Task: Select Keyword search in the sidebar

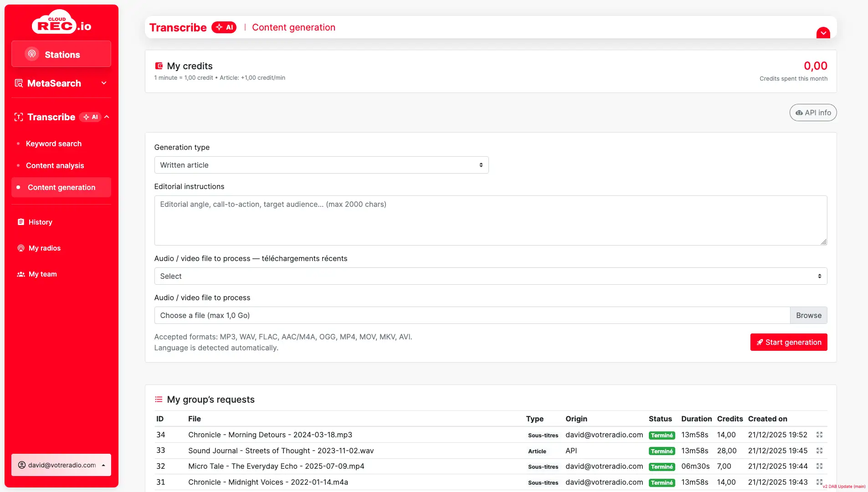Action: tap(54, 143)
